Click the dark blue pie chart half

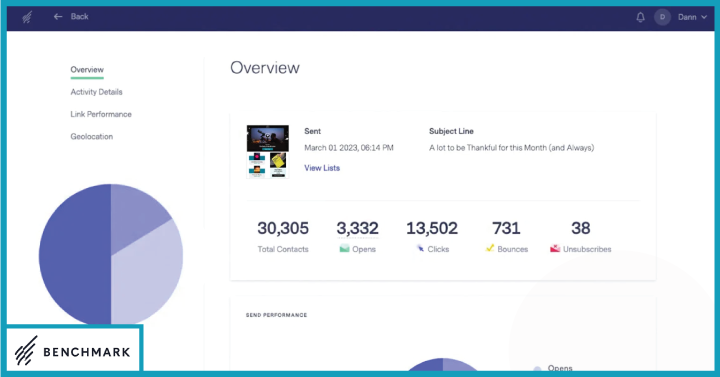pyautogui.click(x=75, y=255)
